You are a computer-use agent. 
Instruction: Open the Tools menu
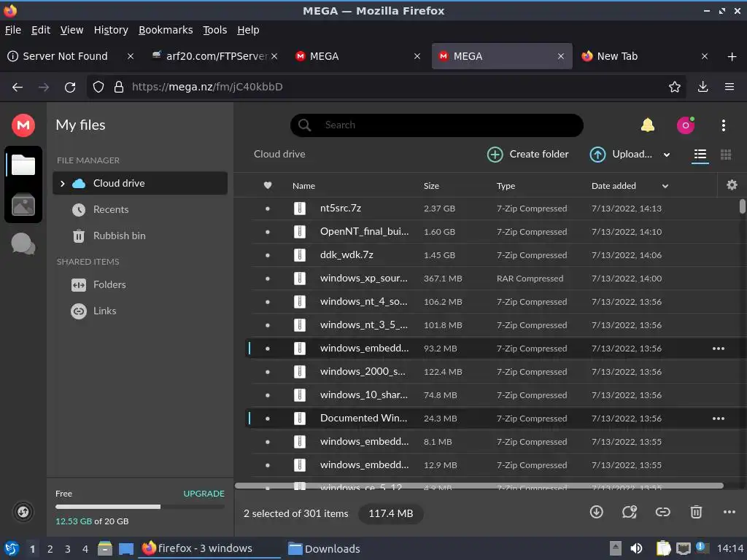coord(215,30)
